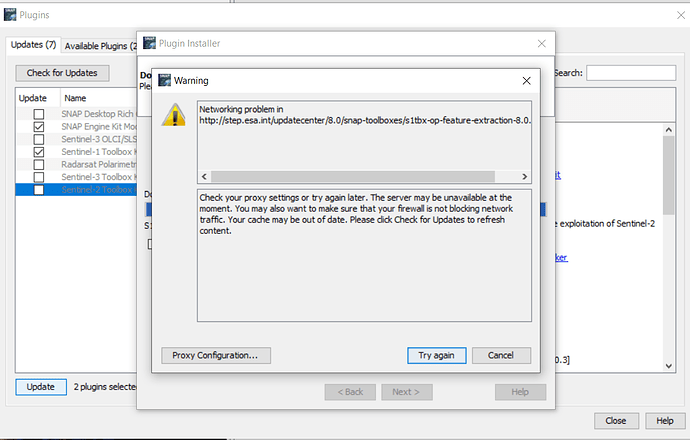The image size is (690, 440).
Task: Toggle SNAP Desktop Rich checkbox
Action: 39,114
